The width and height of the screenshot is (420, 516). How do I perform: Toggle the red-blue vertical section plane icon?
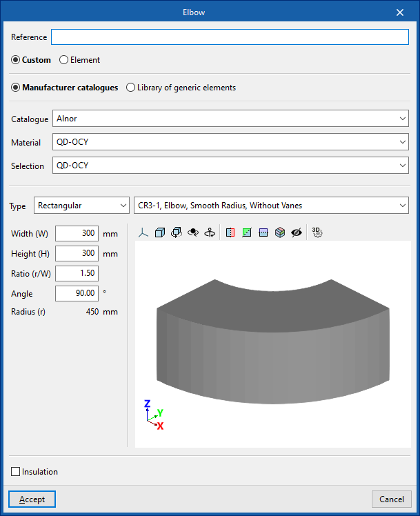tap(230, 232)
